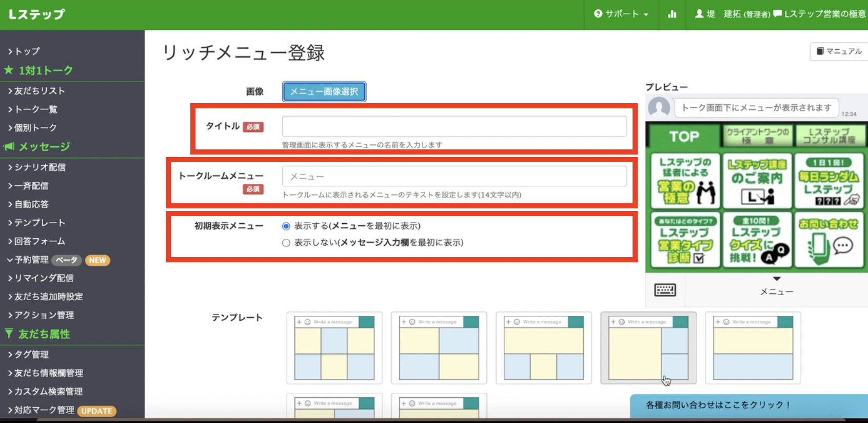Collapse the preview menu with down arrow
This screenshot has width=868, height=423.
[x=777, y=279]
